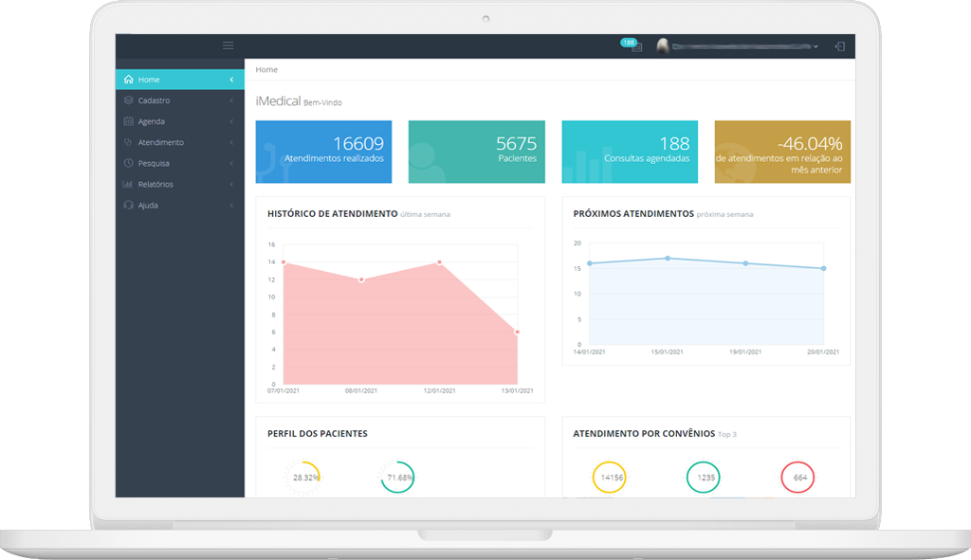Expand the Agenda submenu chevron
The image size is (971, 560).
(231, 121)
